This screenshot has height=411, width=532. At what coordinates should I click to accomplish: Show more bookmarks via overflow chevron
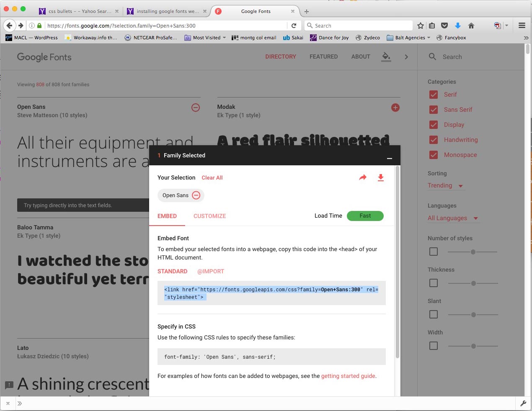[526, 38]
